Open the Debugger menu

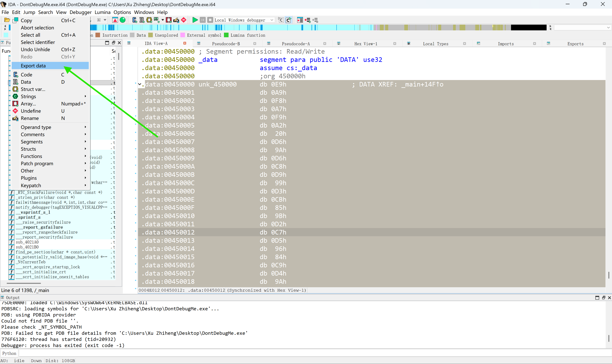(80, 12)
